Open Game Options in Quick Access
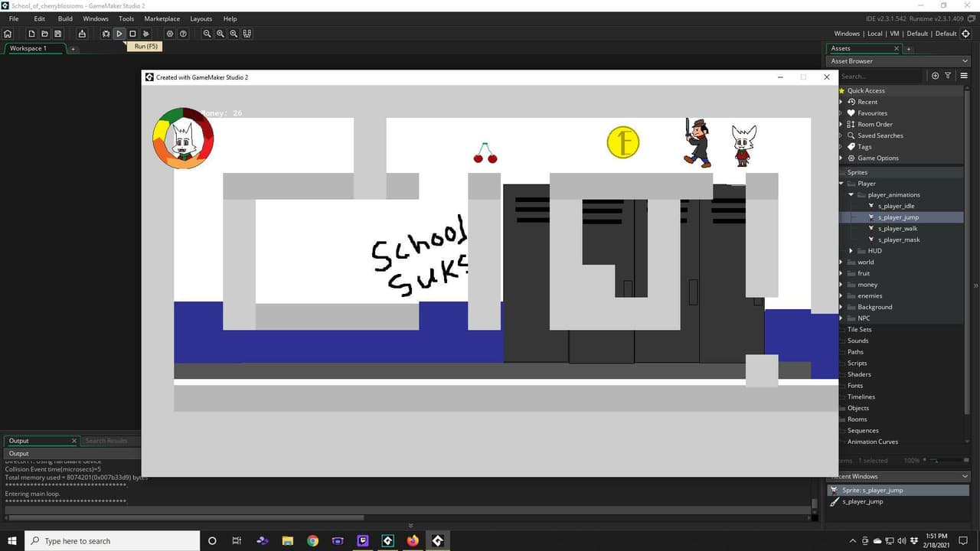The image size is (980, 551). [x=877, y=158]
